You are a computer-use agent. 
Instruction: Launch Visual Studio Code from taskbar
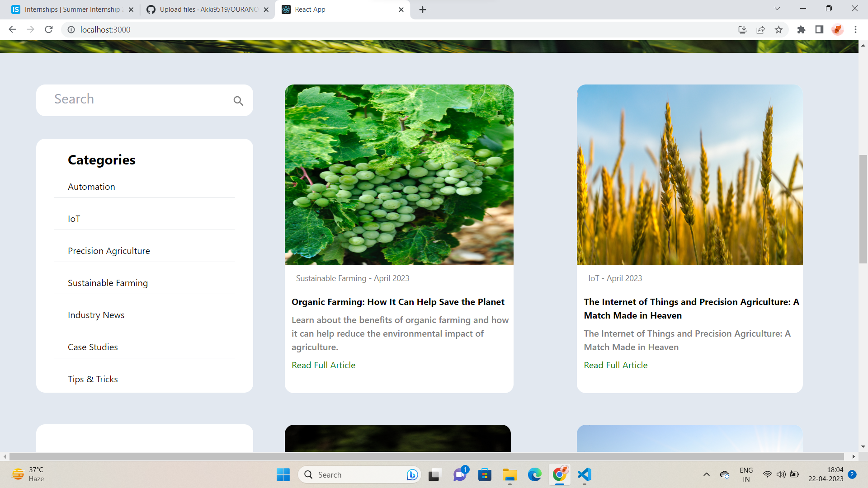coord(585,474)
